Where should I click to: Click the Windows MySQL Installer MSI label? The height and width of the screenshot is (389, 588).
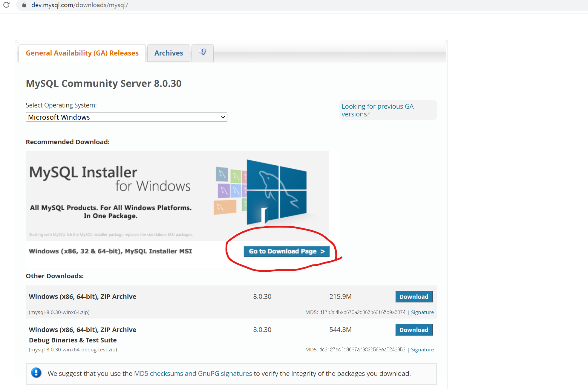pyautogui.click(x=110, y=251)
